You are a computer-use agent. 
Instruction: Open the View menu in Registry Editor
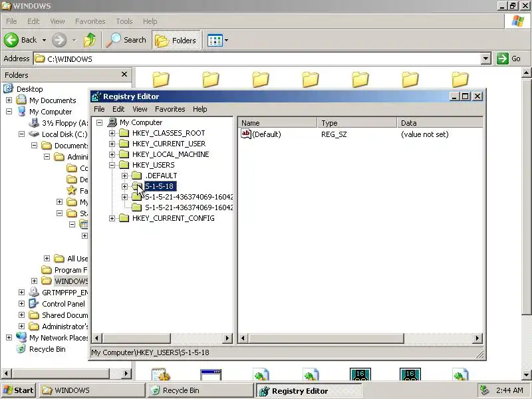tap(140, 109)
